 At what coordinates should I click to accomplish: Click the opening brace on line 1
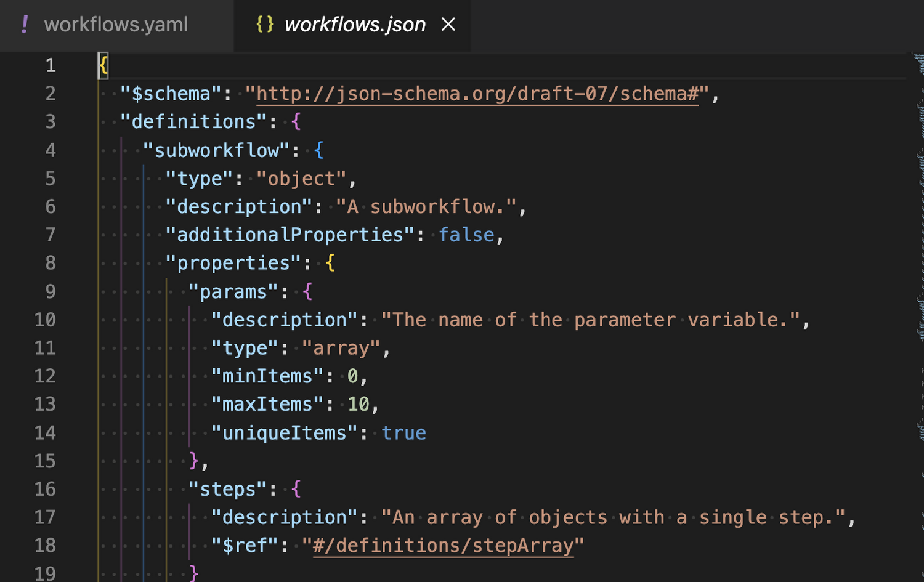click(x=103, y=65)
